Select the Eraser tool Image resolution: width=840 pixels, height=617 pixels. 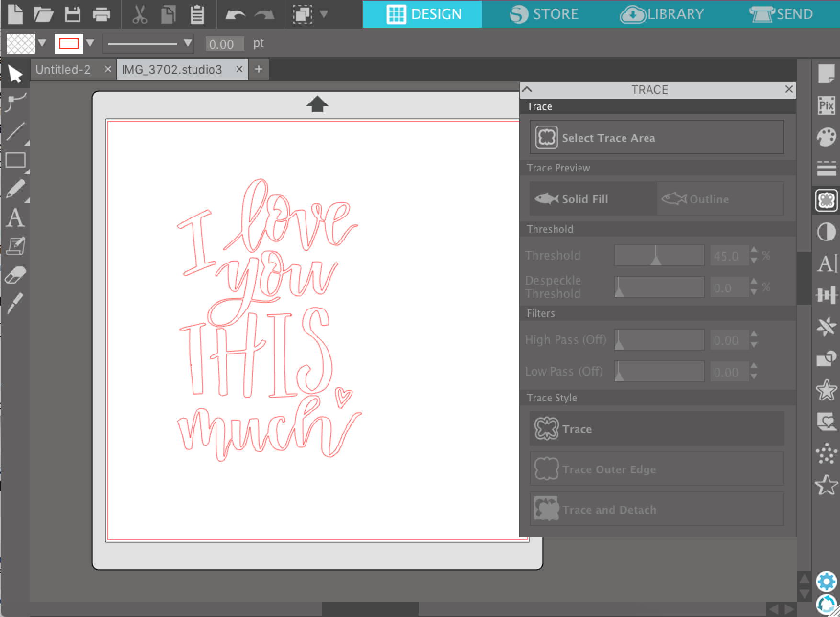[x=15, y=275]
